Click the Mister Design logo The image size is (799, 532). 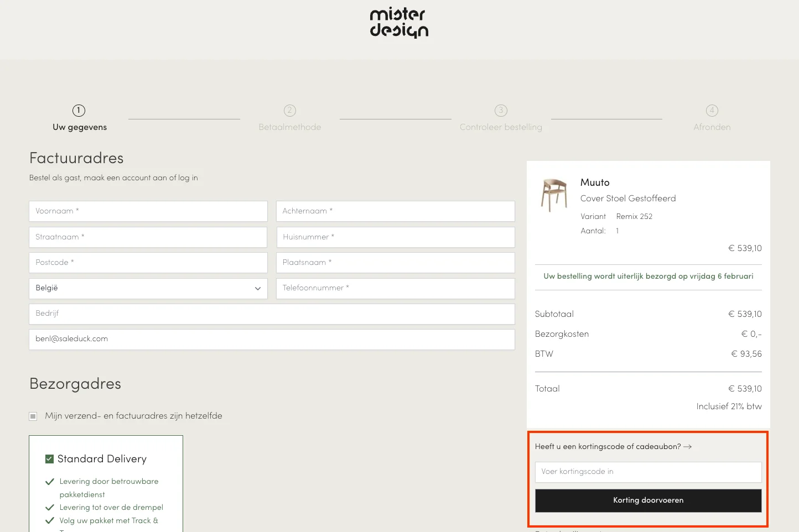[x=399, y=23]
